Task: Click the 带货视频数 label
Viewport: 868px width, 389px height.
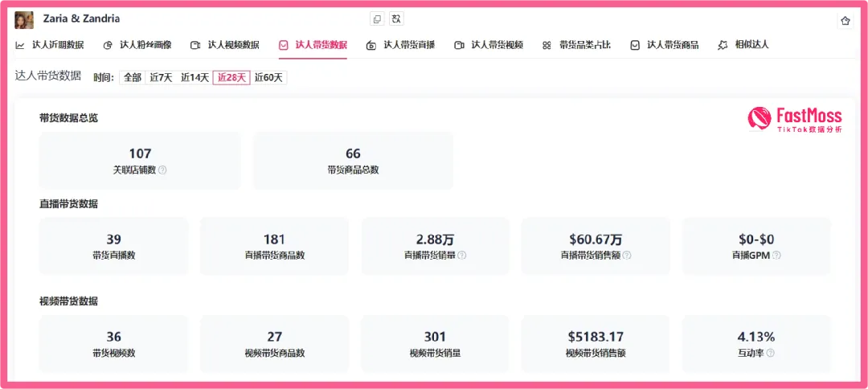Action: (114, 353)
